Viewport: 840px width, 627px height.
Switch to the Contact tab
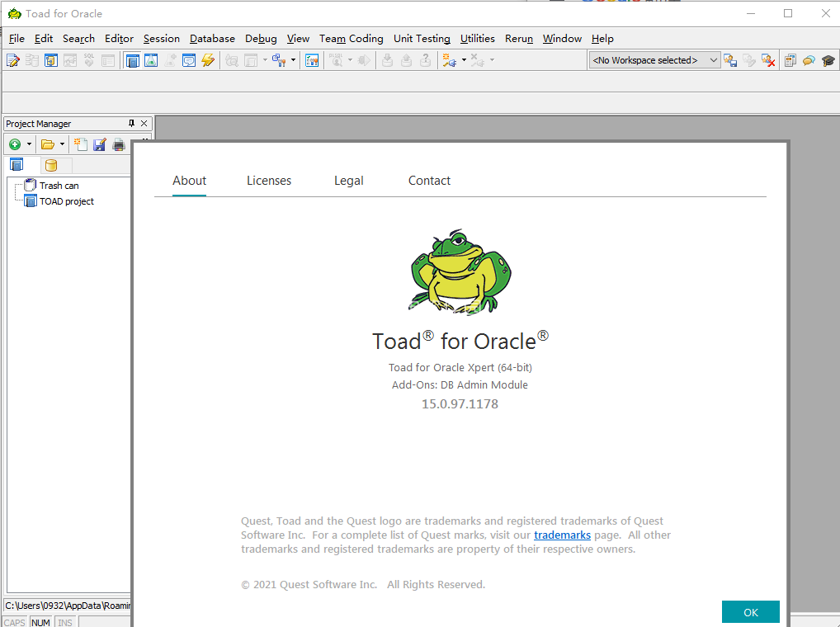coord(429,181)
